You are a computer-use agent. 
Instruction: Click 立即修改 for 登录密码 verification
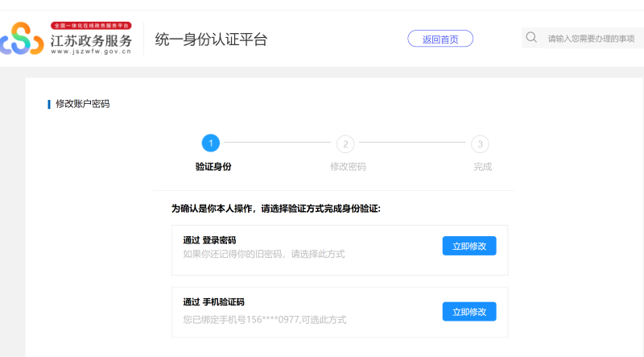[x=469, y=246]
